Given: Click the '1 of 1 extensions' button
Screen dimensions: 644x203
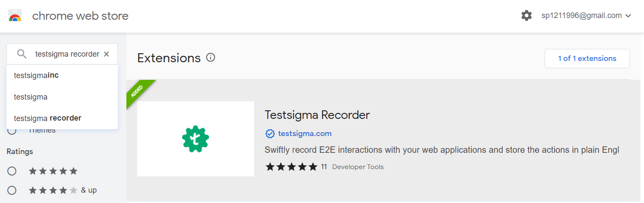Looking at the screenshot, I should point(587,59).
